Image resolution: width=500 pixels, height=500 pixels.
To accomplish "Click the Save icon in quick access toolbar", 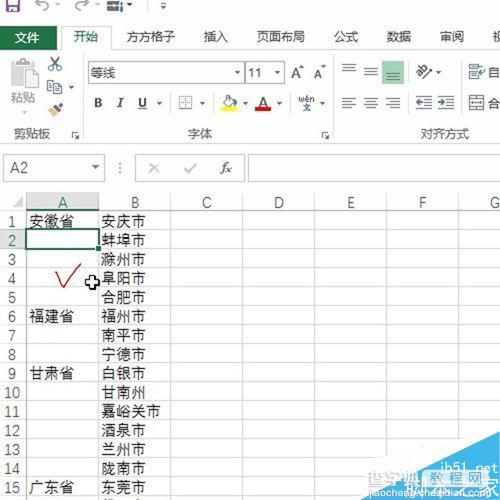I will [x=13, y=5].
